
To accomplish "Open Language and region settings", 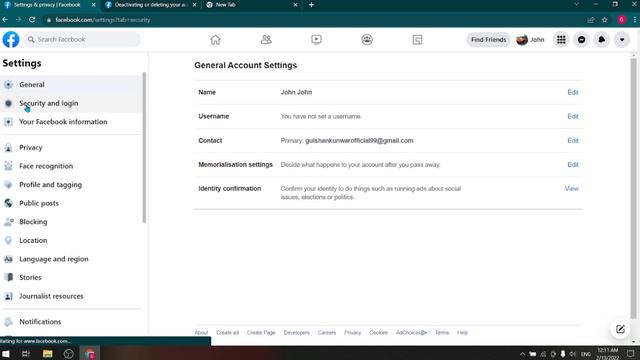I will pyautogui.click(x=71, y=259).
